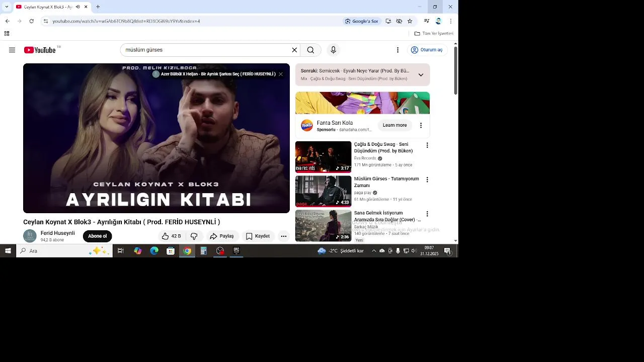Run search with magnifier button
The height and width of the screenshot is (362, 644).
point(310,50)
